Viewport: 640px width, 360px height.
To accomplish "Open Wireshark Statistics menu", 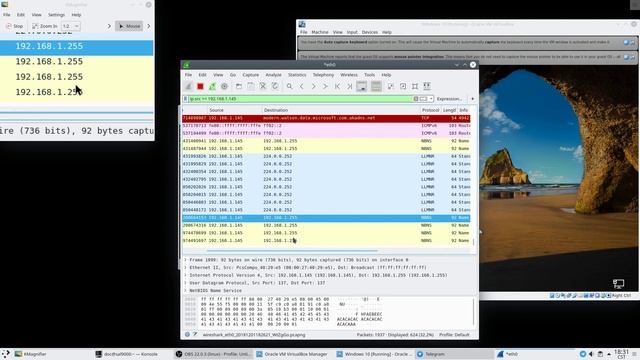I will [297, 75].
